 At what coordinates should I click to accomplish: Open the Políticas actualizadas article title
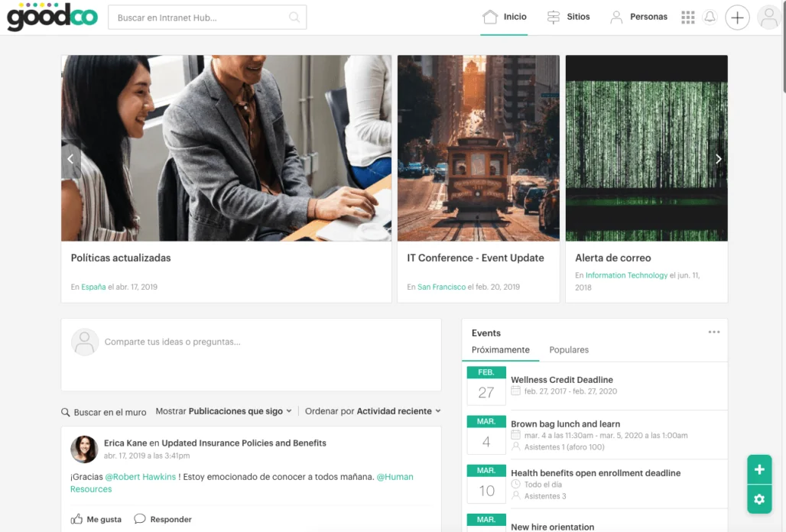point(121,258)
